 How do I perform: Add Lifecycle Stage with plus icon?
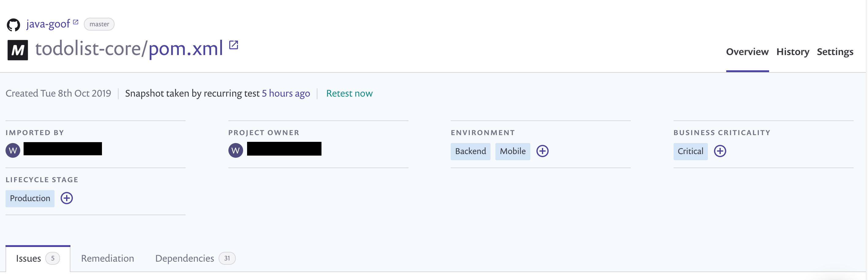(x=67, y=198)
